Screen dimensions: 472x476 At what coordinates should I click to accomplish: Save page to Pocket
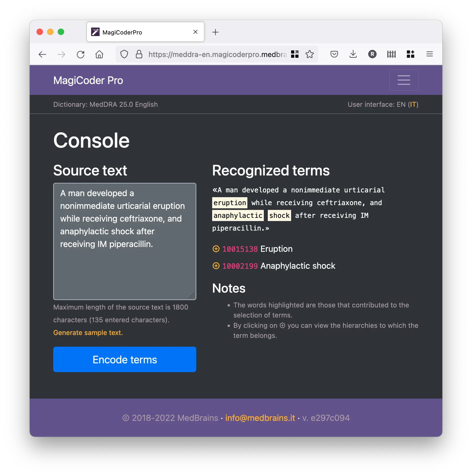(334, 54)
